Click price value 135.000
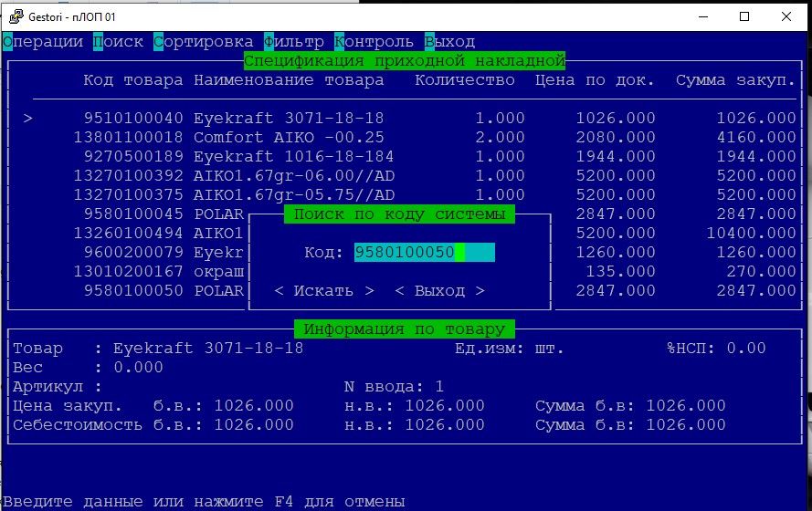This screenshot has height=511, width=812. (620, 271)
